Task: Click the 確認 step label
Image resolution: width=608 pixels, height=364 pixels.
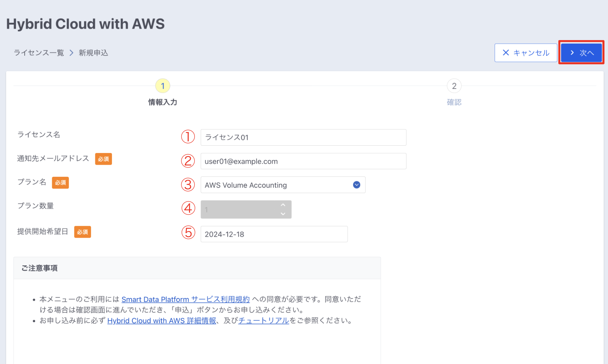Action: pos(454,102)
